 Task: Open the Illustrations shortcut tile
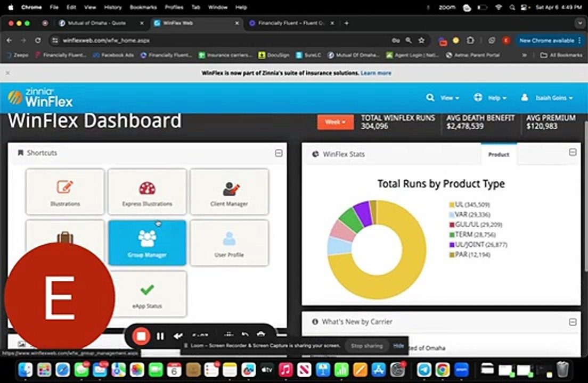click(65, 191)
